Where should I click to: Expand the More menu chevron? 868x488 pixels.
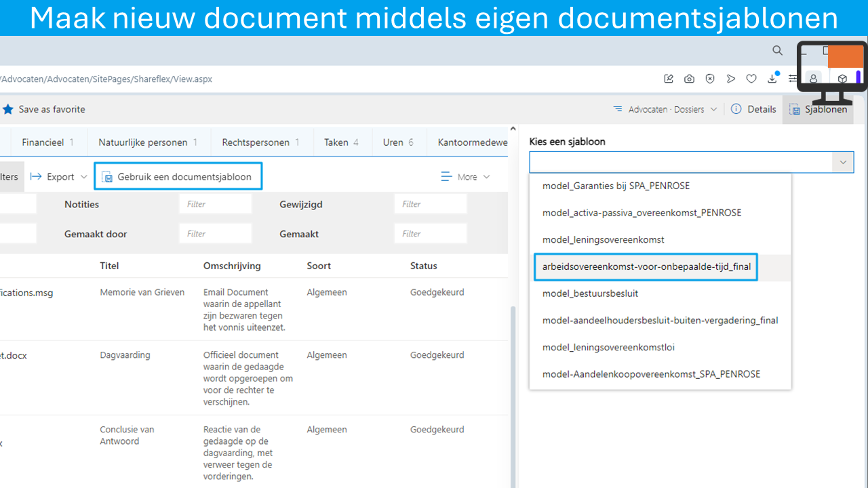pyautogui.click(x=486, y=177)
